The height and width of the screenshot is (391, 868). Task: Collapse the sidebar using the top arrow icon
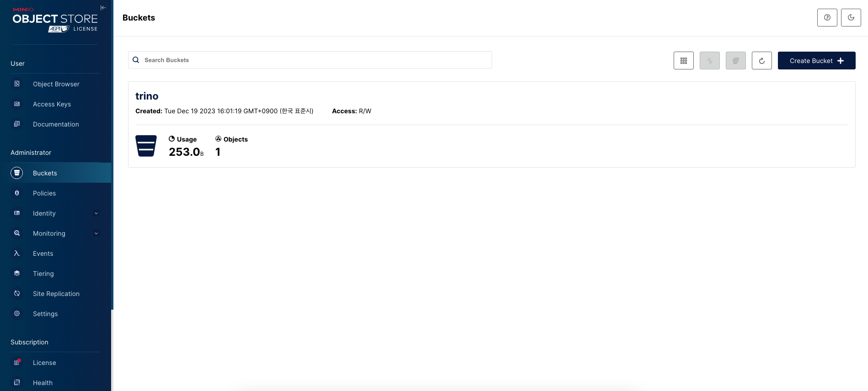(x=103, y=7)
